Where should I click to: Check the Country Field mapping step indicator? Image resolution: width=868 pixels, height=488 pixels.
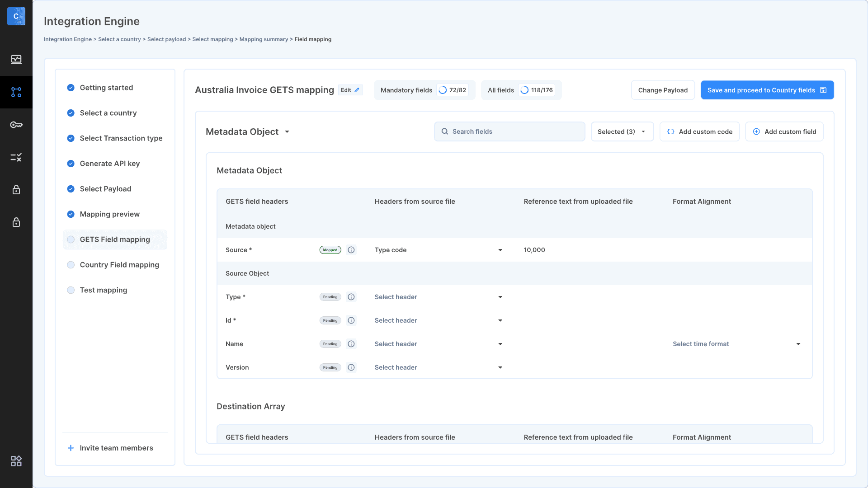[71, 265]
